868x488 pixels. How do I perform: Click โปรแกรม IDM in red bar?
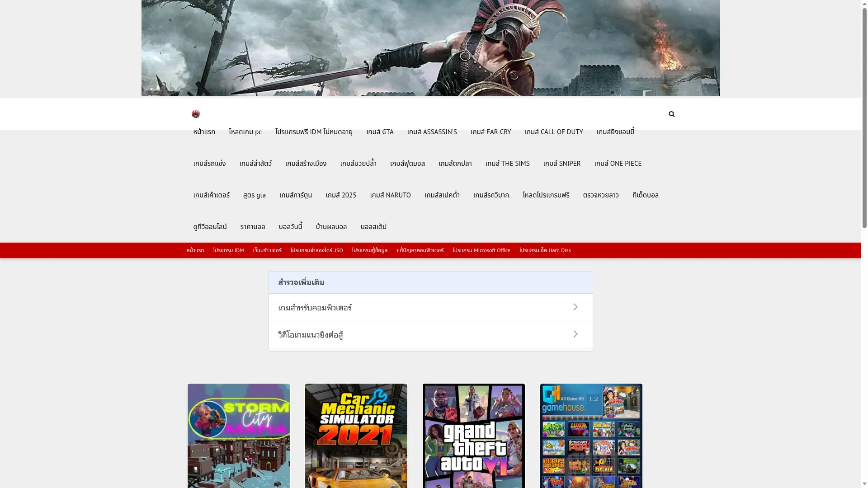[228, 250]
